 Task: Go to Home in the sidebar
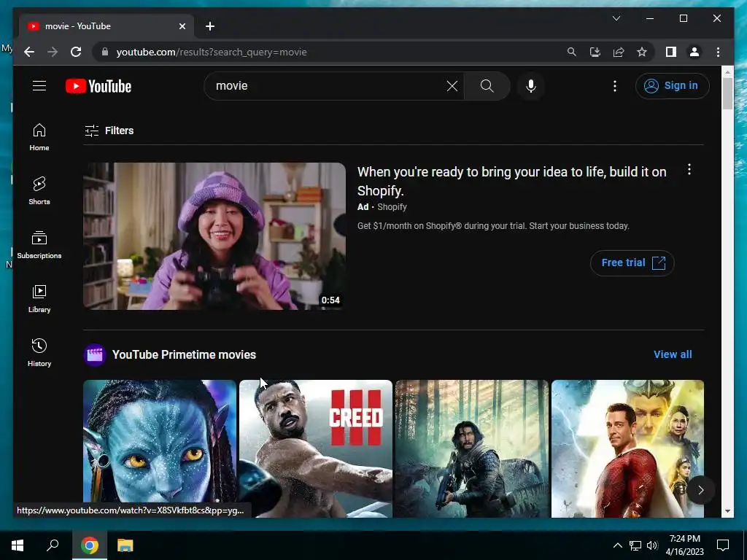(39, 138)
